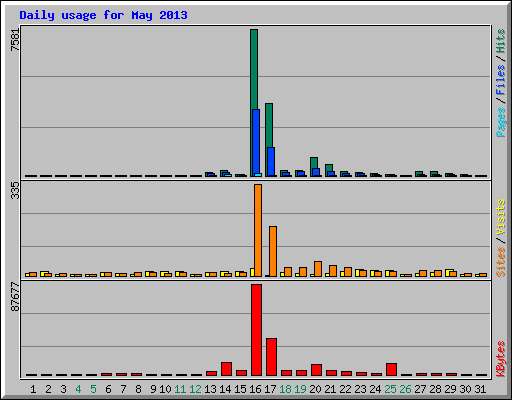512x400 pixels.
Task: Click the "Daily usage for May 2013" title
Action: coord(103,15)
